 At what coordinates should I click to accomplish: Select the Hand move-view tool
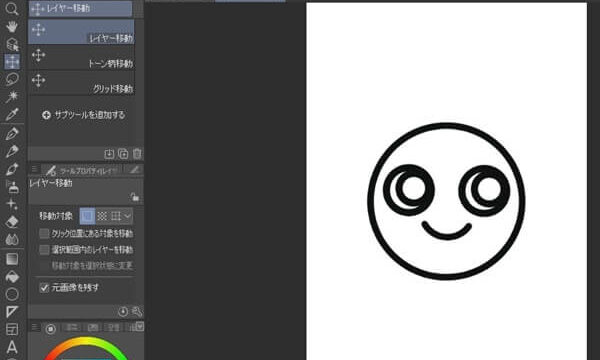12,26
